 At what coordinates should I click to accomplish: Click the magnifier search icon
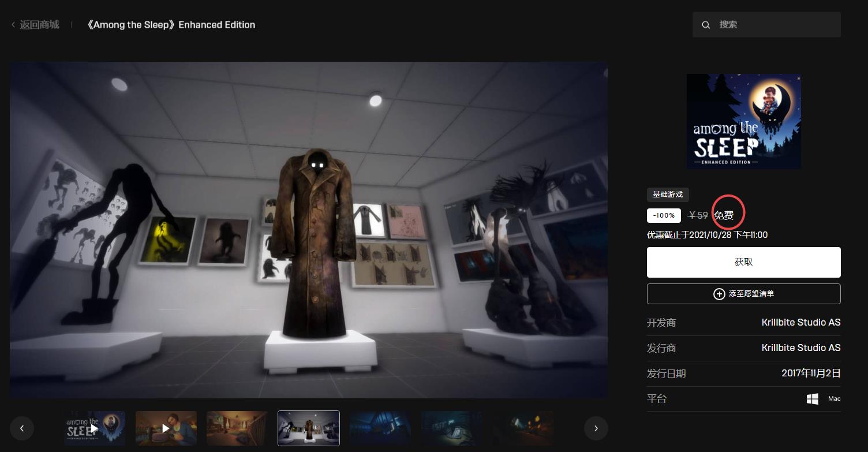coord(706,25)
